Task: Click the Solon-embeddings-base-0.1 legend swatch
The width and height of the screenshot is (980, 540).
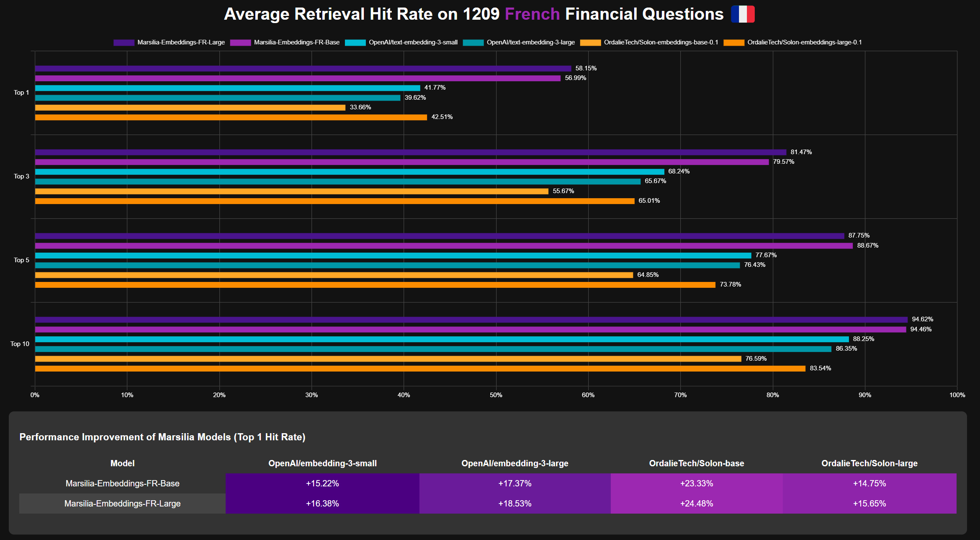Action: point(590,42)
